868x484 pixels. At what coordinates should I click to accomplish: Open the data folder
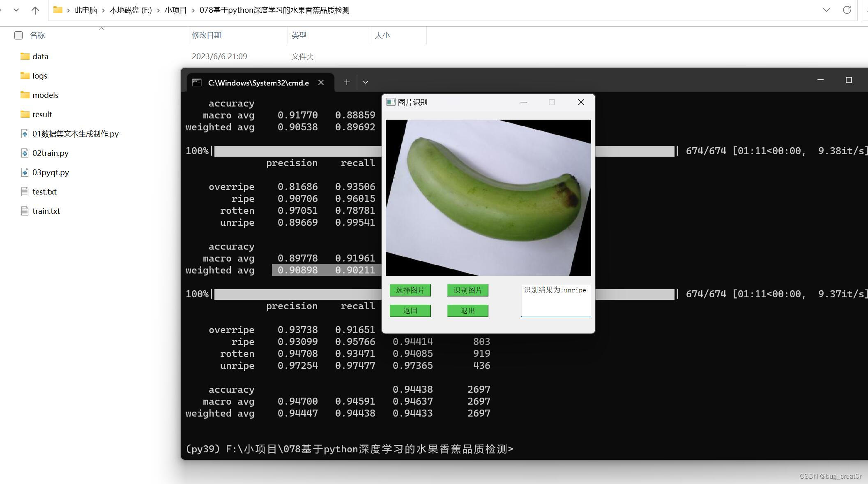pyautogui.click(x=41, y=56)
